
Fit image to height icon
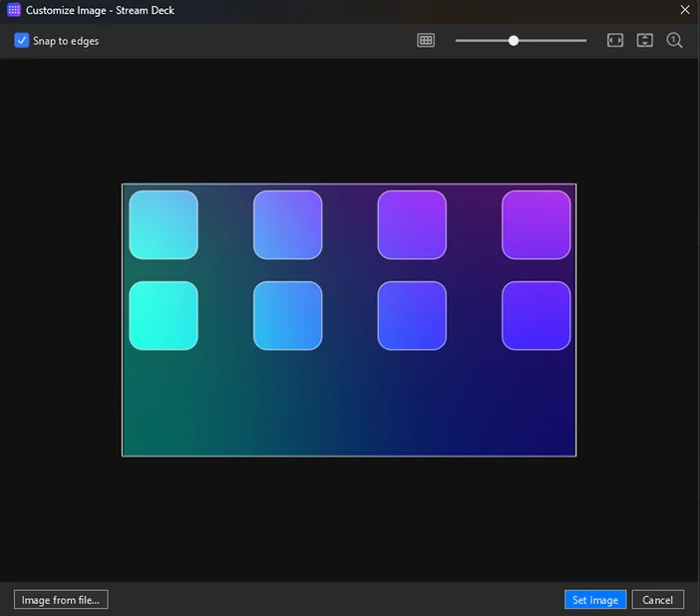tap(644, 41)
